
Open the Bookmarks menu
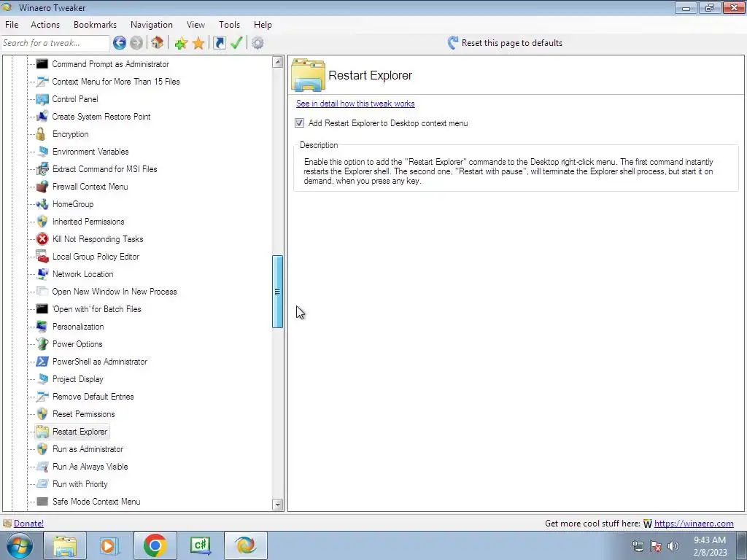click(x=95, y=25)
